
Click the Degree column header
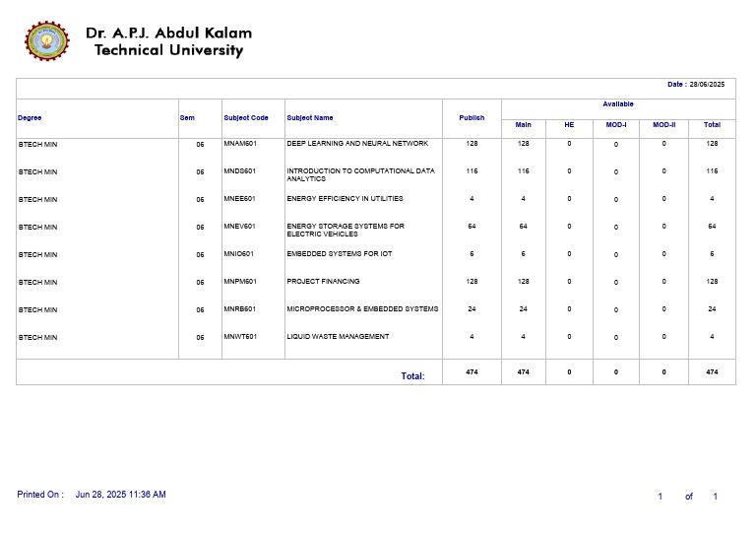click(30, 117)
